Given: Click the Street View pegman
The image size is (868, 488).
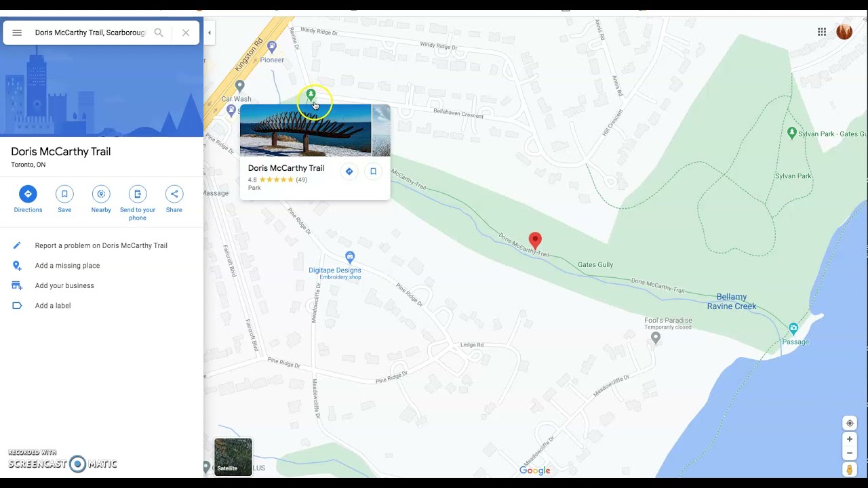Looking at the screenshot, I should (x=850, y=469).
